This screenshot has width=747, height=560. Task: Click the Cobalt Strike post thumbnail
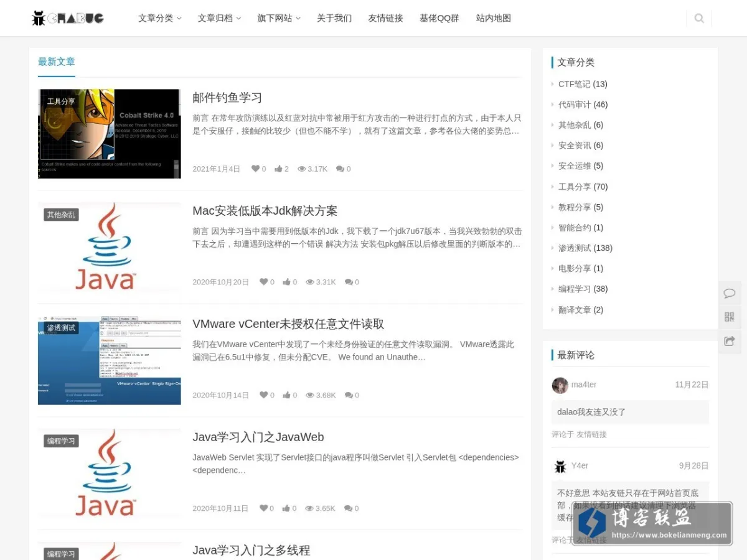[110, 134]
